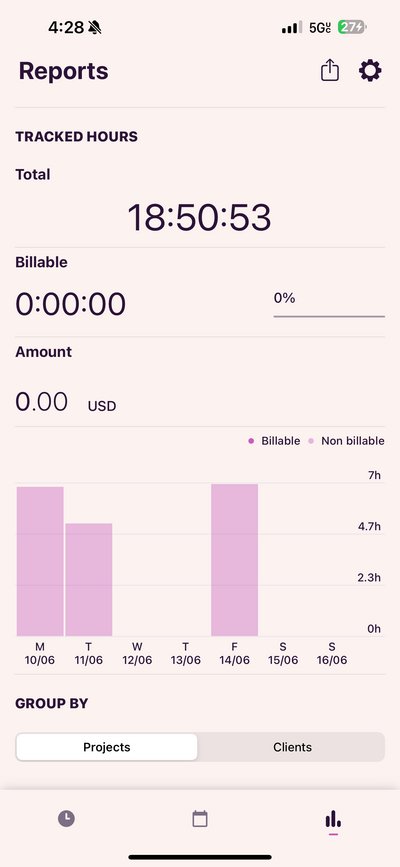Select Friday 14/06 bar in chart
The width and height of the screenshot is (400, 867).
coord(235,560)
